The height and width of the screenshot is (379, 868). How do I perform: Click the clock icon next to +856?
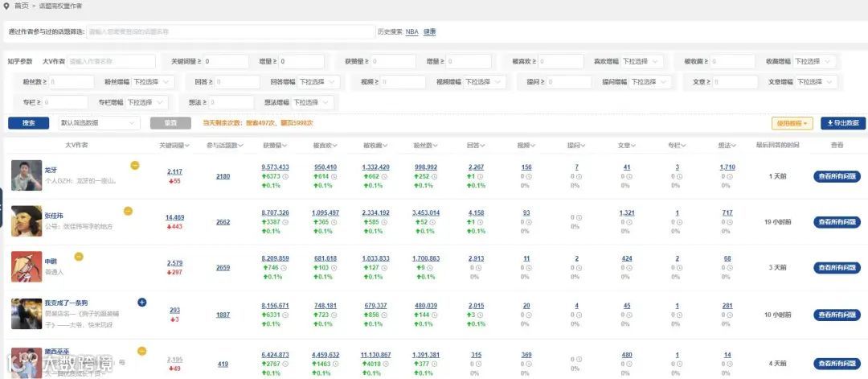click(x=385, y=315)
